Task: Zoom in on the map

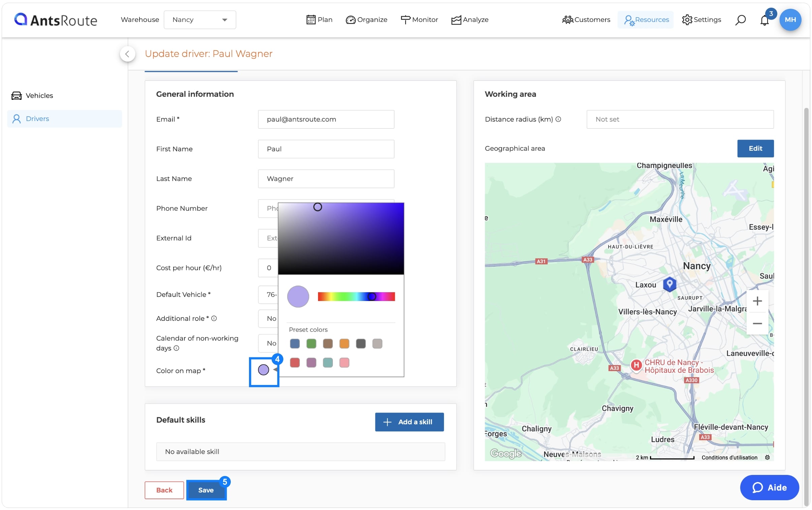Action: click(x=757, y=301)
